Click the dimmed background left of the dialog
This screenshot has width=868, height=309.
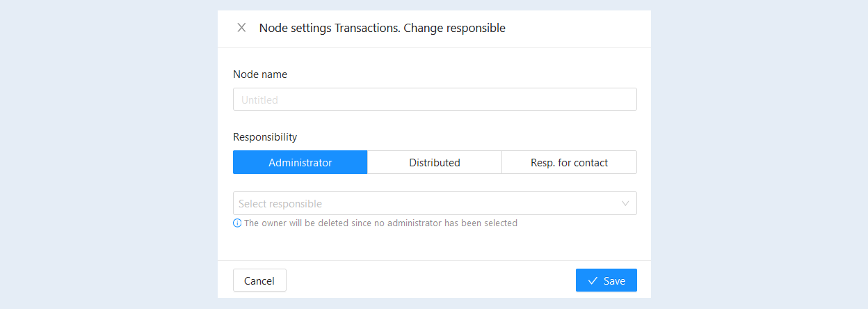(x=108, y=154)
